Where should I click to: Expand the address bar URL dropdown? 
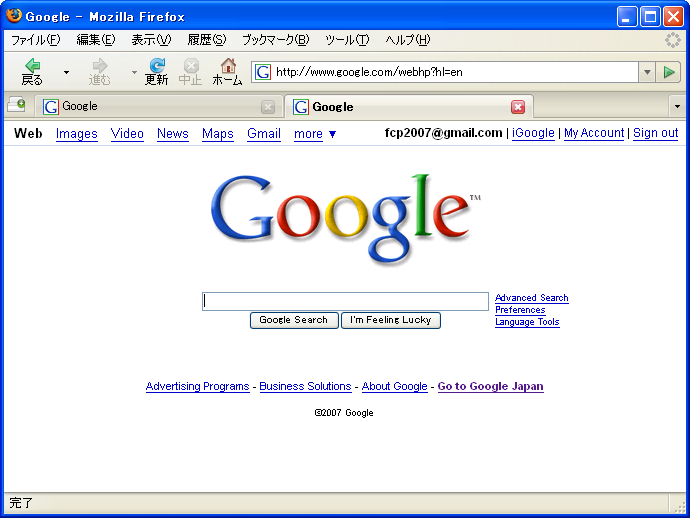click(646, 72)
